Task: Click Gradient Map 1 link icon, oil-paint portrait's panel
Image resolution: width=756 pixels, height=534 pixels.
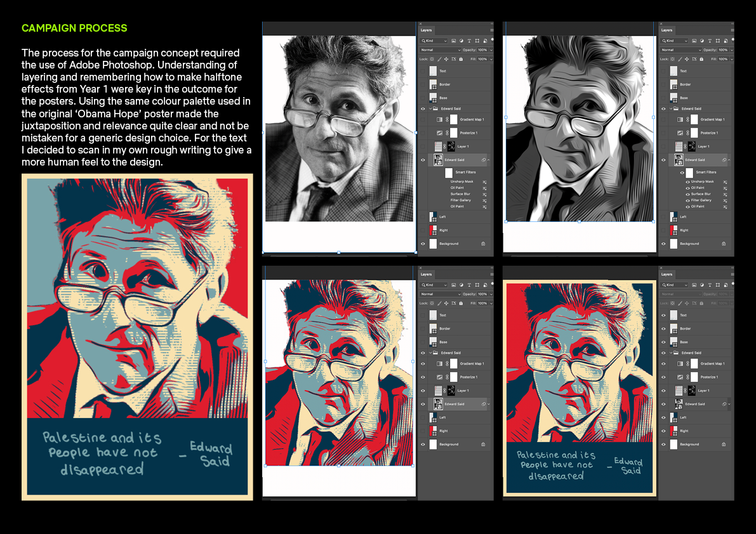Action: 688,119
